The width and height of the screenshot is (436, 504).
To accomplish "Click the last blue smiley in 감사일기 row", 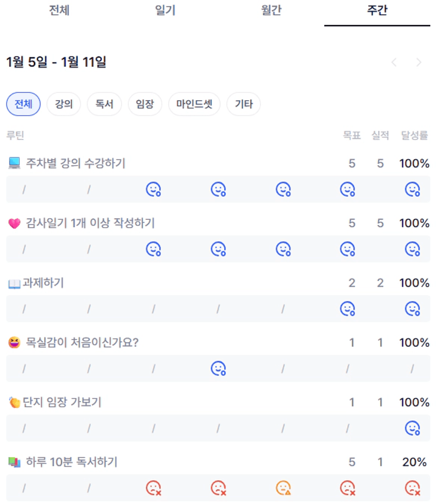I will click(412, 249).
